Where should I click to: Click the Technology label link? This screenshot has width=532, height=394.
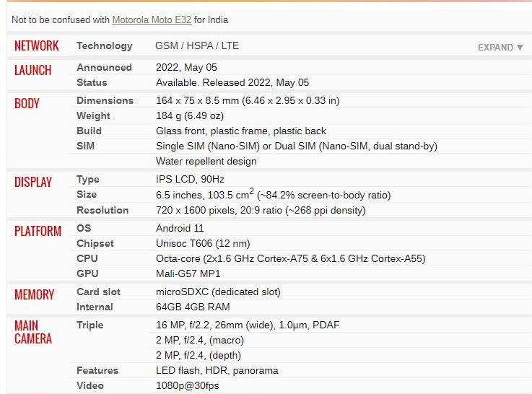point(105,45)
